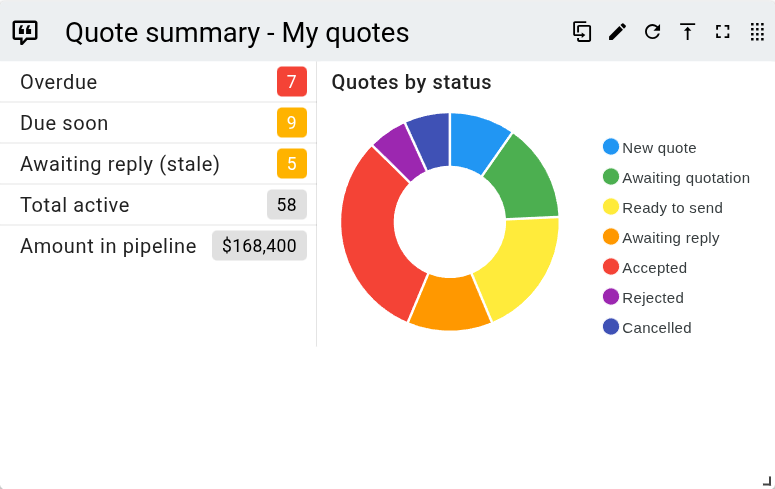
Task: Click the Quotes by status chart title
Action: 411,82
